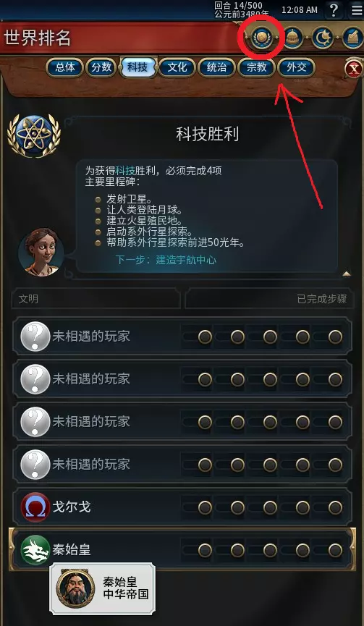Open the help question mark icon

(x=334, y=9)
